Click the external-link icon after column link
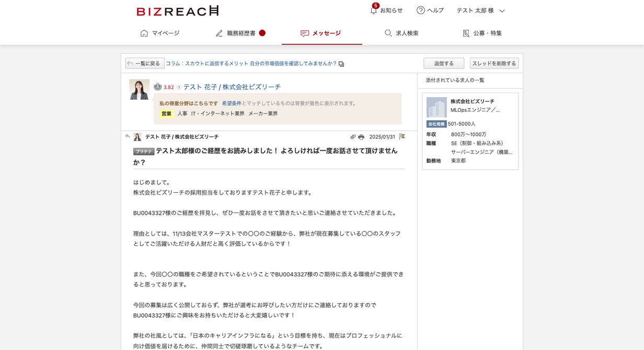644x350 pixels. point(341,64)
